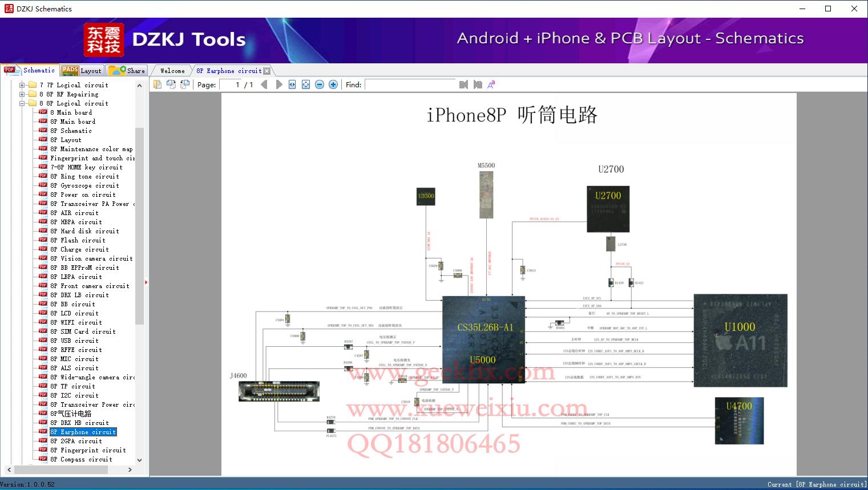
Task: Switch to the Welcome document tab
Action: click(x=172, y=71)
